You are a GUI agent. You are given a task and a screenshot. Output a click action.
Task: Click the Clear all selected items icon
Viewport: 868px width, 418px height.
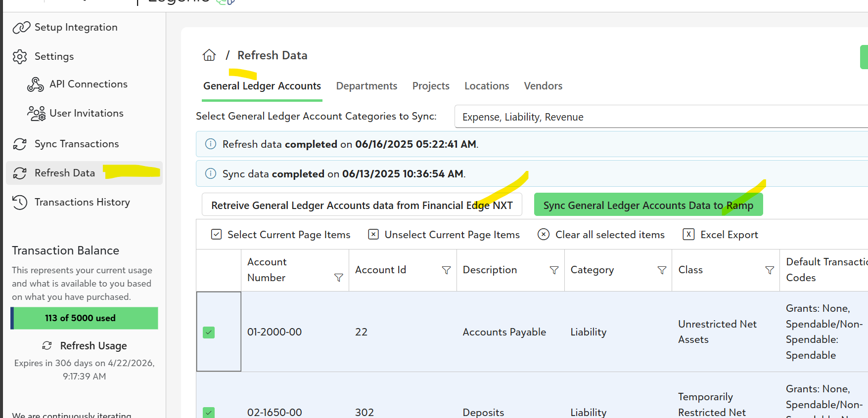(544, 234)
